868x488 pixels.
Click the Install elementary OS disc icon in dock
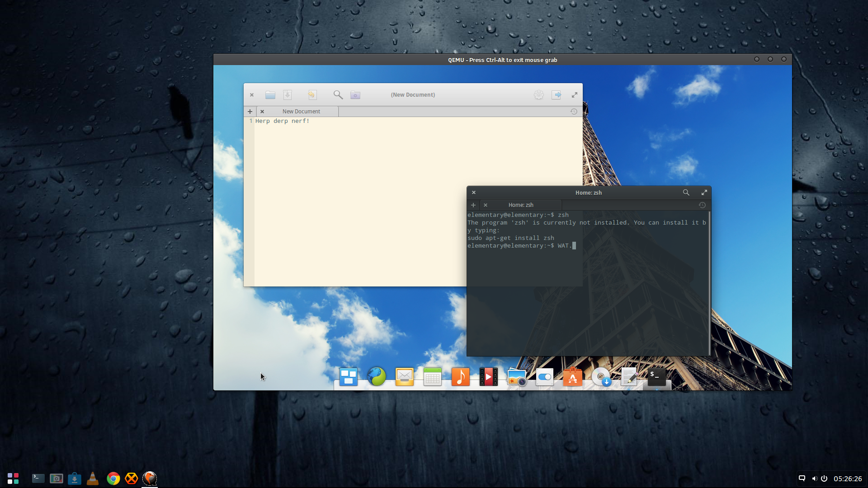(601, 377)
